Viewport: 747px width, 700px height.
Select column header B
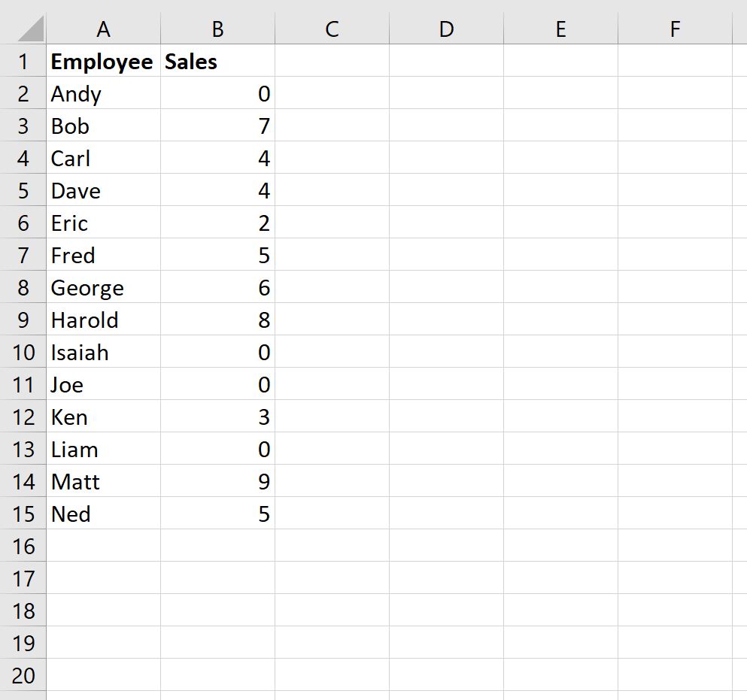[x=217, y=29]
